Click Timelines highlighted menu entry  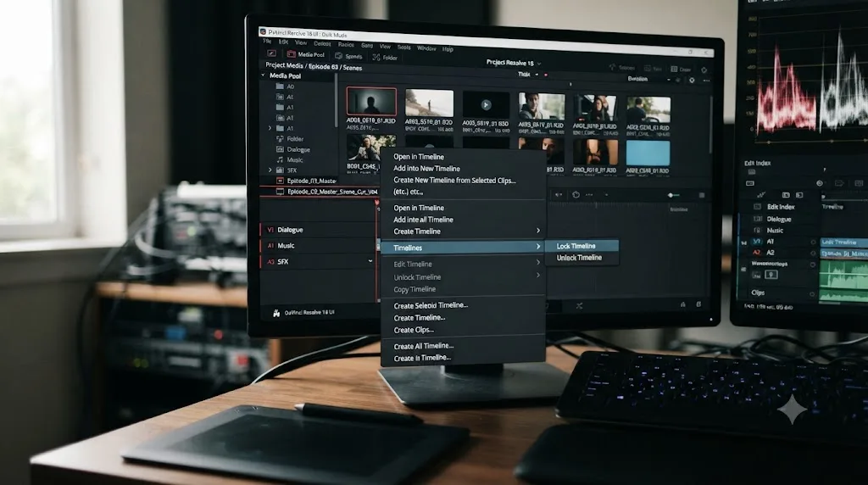pos(463,248)
